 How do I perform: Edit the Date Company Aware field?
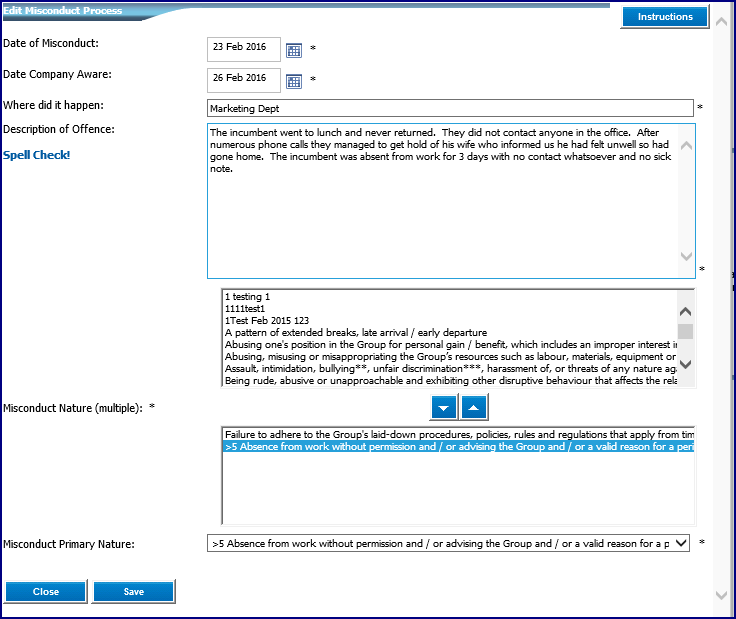click(244, 80)
